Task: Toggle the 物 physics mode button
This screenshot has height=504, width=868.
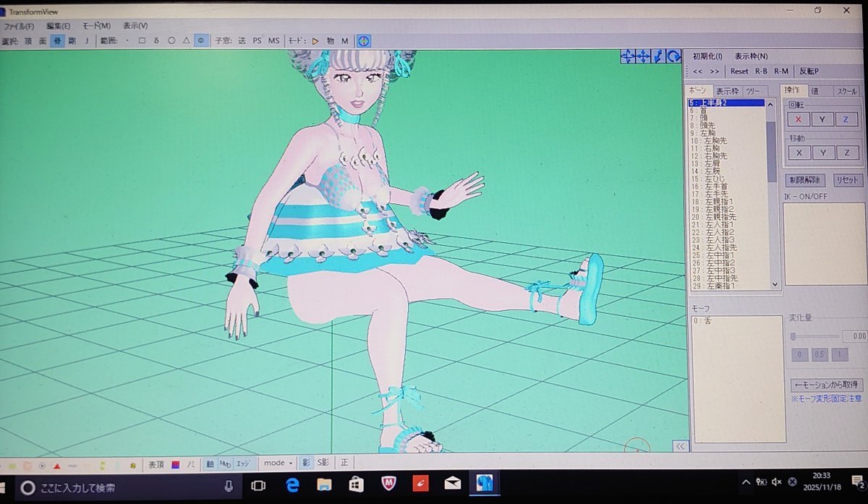Action: 331,40
